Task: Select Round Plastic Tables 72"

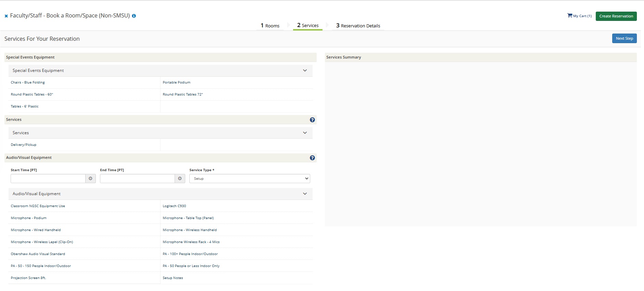Action: [182, 94]
